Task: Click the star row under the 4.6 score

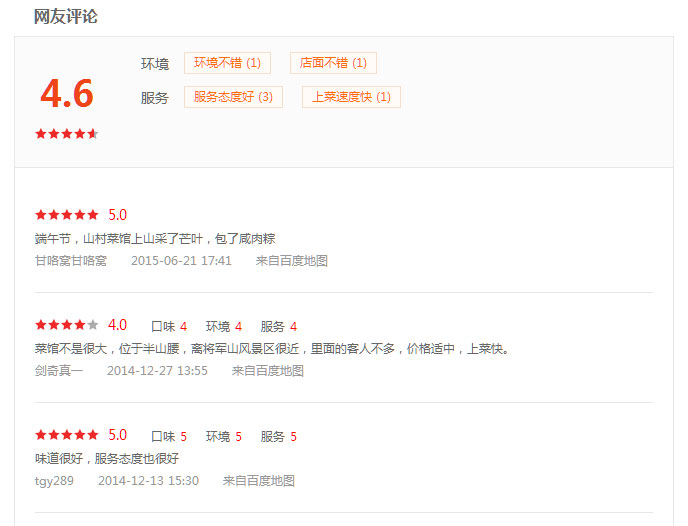Action: point(67,134)
